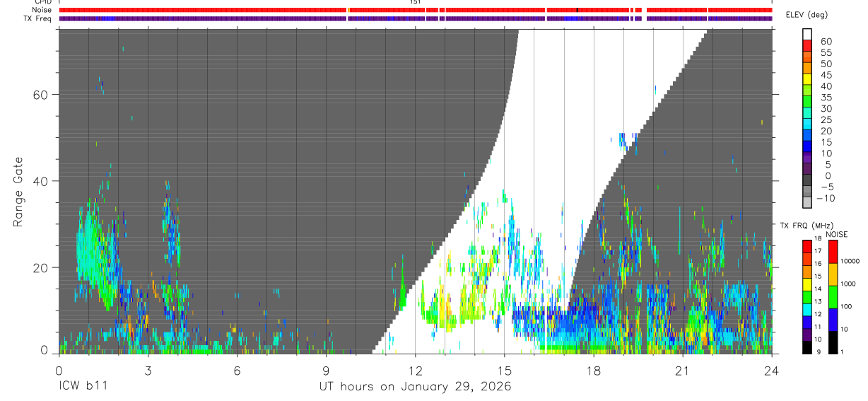Image resolution: width=868 pixels, height=401 pixels.
Task: Click the black 1-10 NOISE swatch
Action: tap(833, 342)
